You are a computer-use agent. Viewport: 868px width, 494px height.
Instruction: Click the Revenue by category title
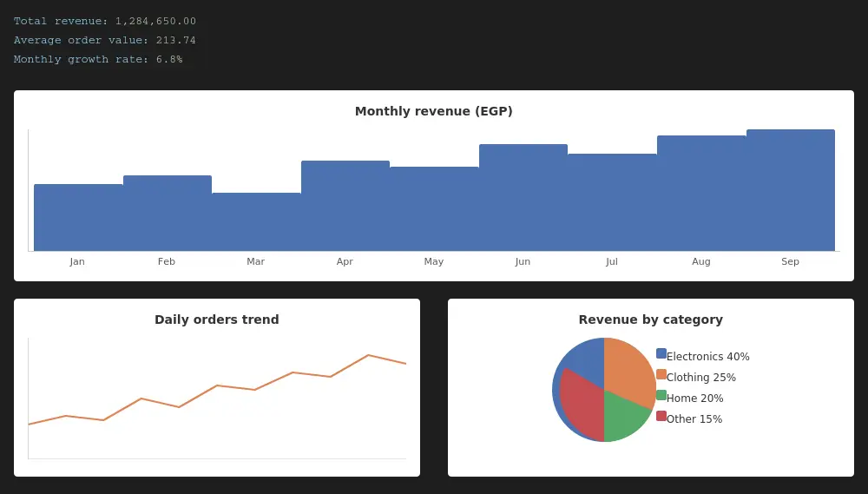650,319
